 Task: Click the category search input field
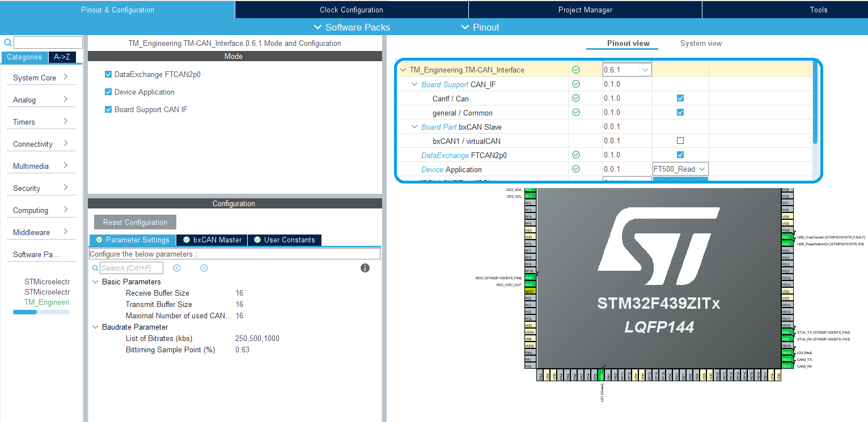point(48,42)
